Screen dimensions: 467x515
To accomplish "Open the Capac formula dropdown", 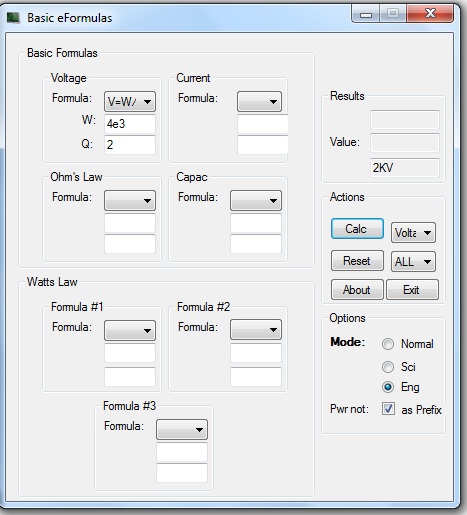I will 256,200.
